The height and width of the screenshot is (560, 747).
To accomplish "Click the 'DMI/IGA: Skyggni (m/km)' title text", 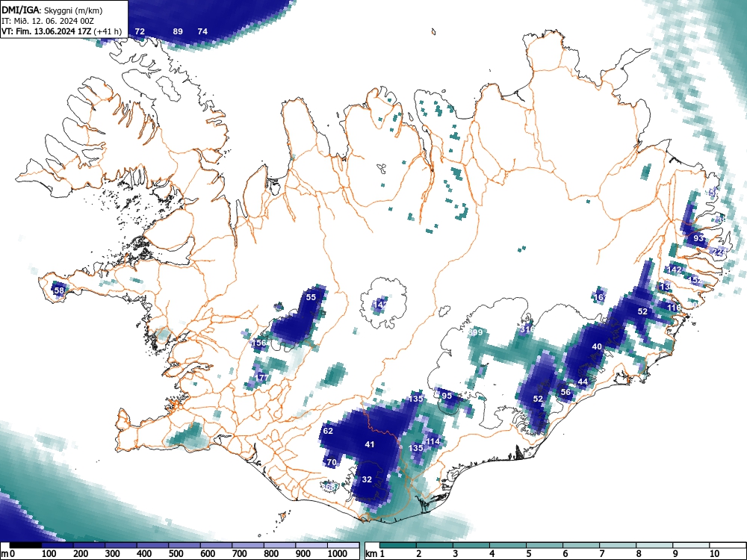I will 52,10.
